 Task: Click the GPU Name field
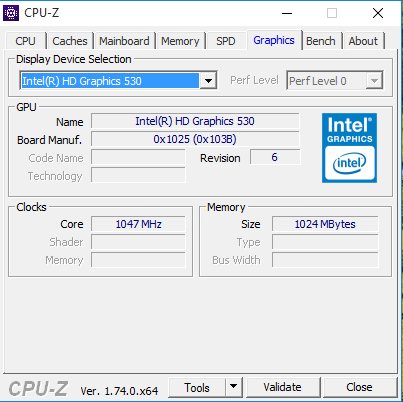(x=195, y=121)
